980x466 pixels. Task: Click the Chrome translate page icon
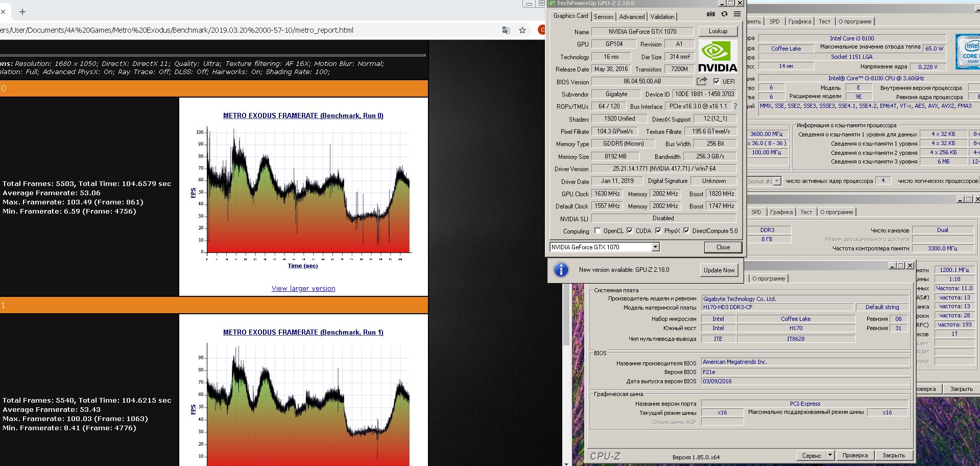click(506, 30)
